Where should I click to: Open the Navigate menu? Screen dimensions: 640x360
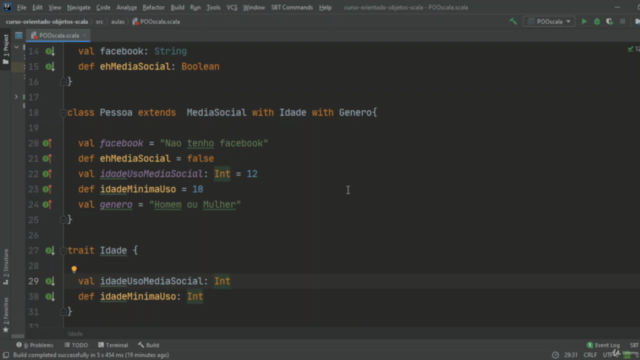point(79,7)
